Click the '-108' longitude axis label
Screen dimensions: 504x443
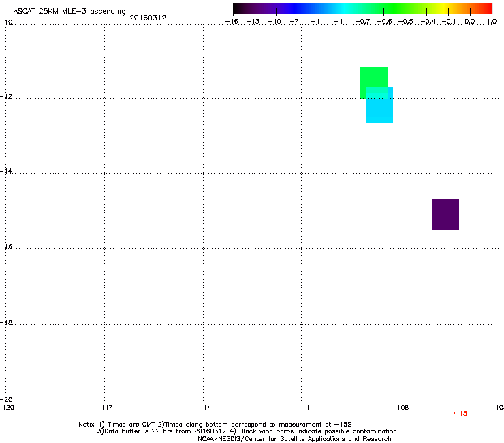point(400,408)
